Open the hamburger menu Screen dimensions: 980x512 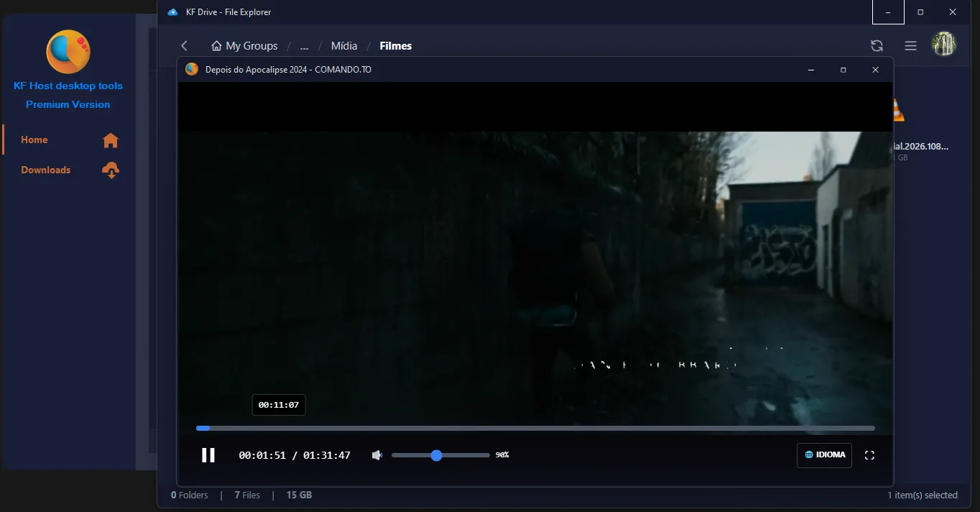click(910, 46)
